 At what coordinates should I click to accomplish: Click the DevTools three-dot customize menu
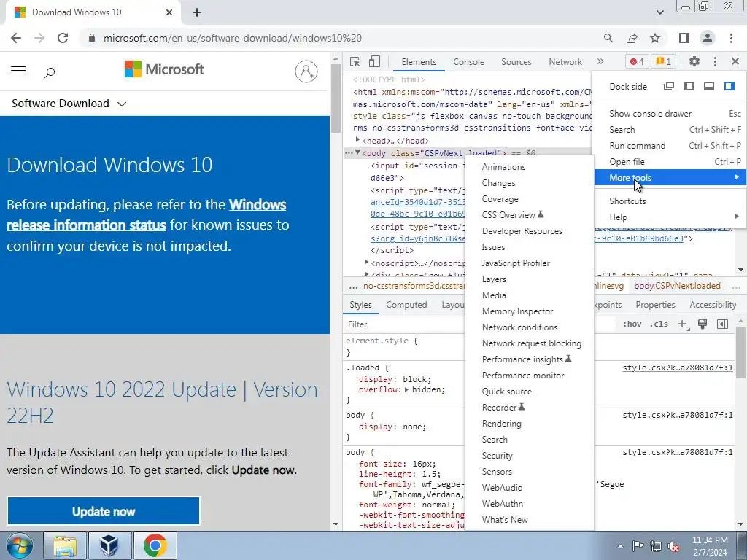715,61
